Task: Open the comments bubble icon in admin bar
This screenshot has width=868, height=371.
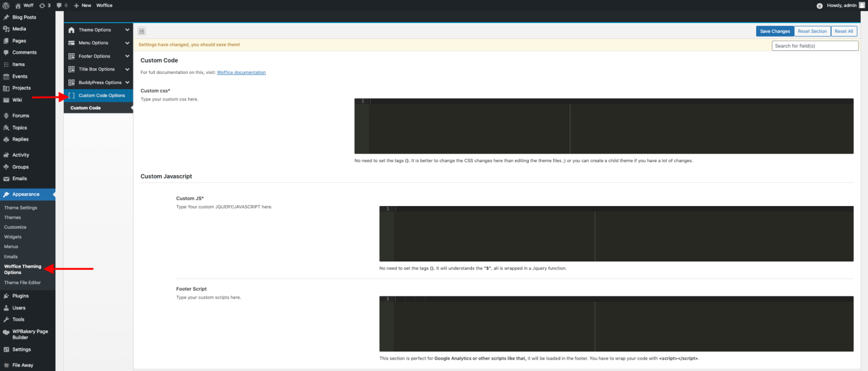Action: click(59, 5)
